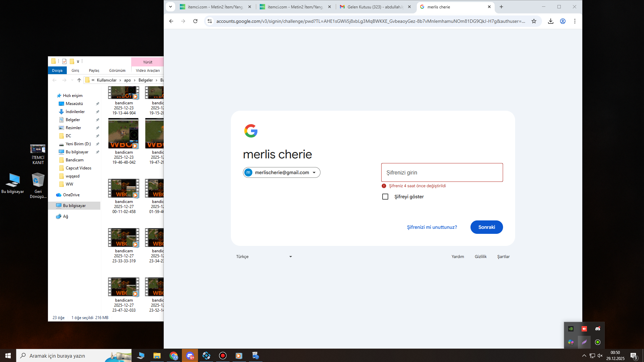This screenshot has width=644, height=362.
Task: Click the Sonraki button
Action: (487, 227)
